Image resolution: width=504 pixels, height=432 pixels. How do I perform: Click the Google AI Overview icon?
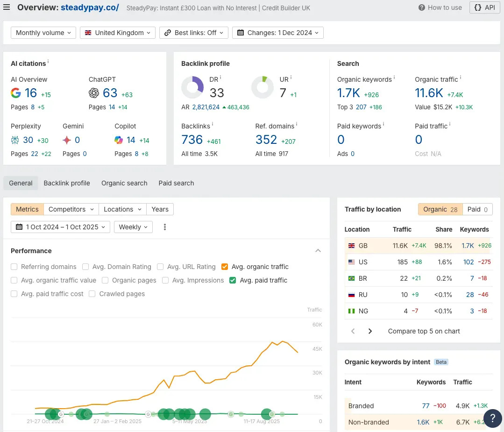(16, 93)
